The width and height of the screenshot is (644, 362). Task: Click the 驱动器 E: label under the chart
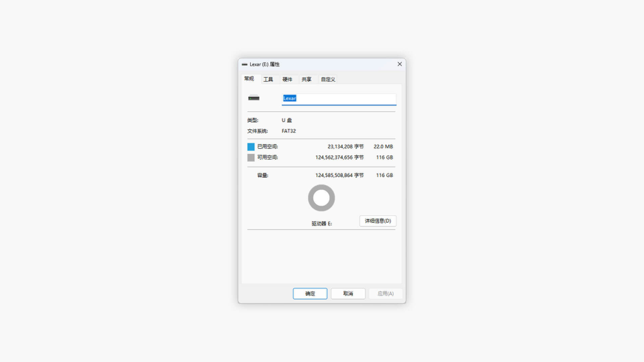tap(321, 223)
